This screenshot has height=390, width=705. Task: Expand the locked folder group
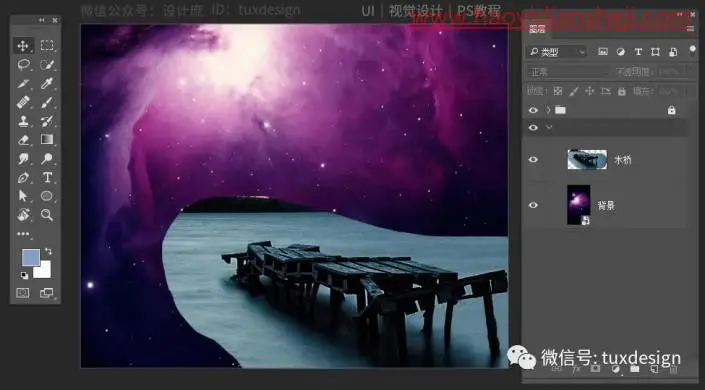tap(548, 110)
